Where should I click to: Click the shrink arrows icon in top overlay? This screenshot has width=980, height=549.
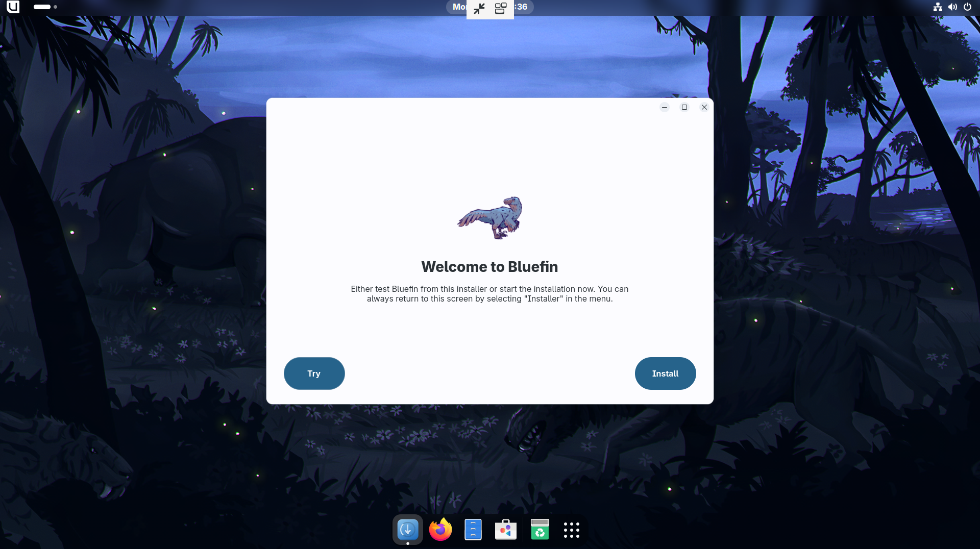(x=479, y=8)
